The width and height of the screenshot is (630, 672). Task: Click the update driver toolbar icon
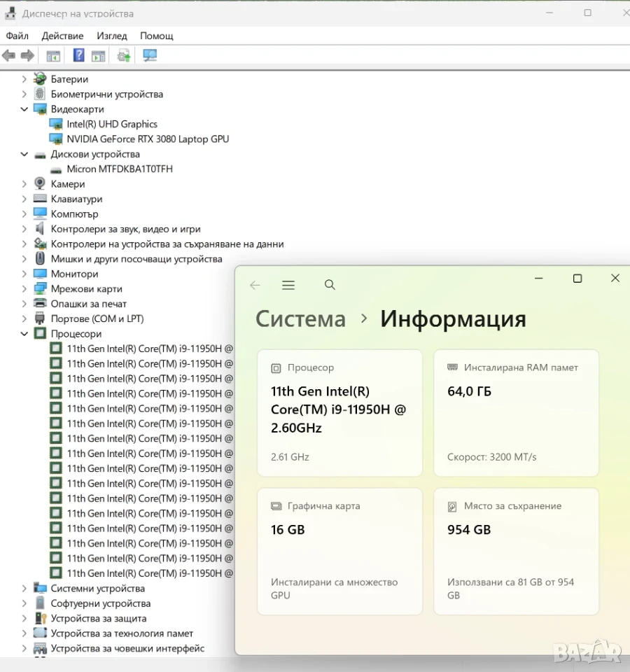tap(124, 56)
